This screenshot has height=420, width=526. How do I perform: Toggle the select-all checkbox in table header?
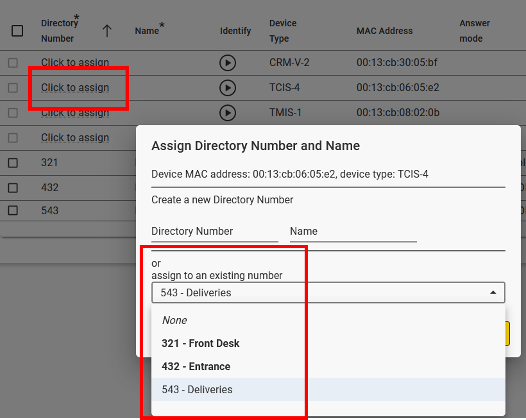coord(17,31)
